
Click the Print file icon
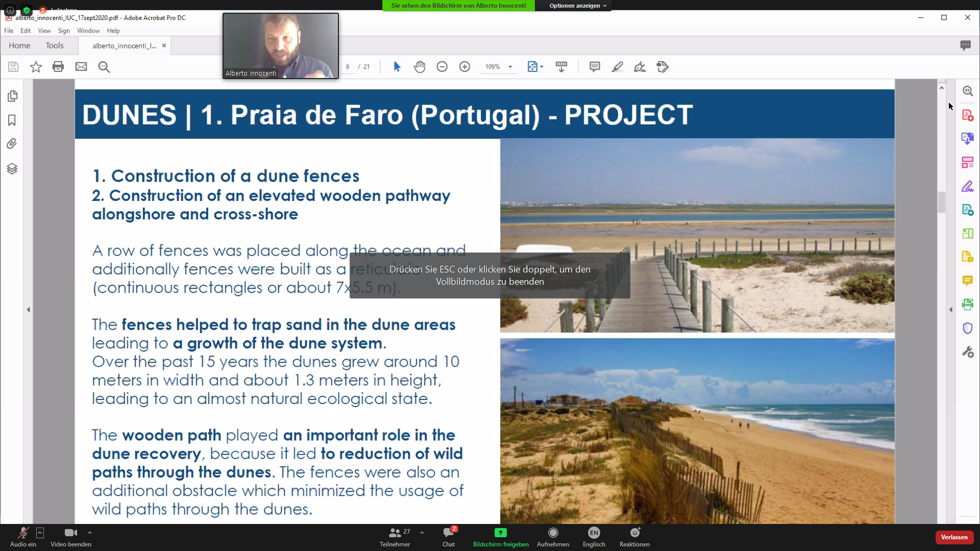point(58,67)
